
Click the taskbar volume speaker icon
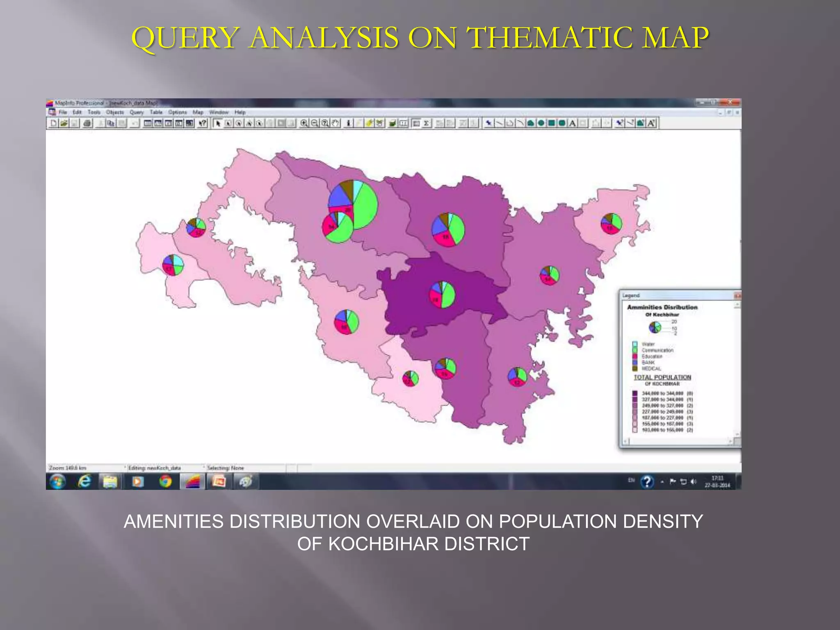click(x=694, y=482)
